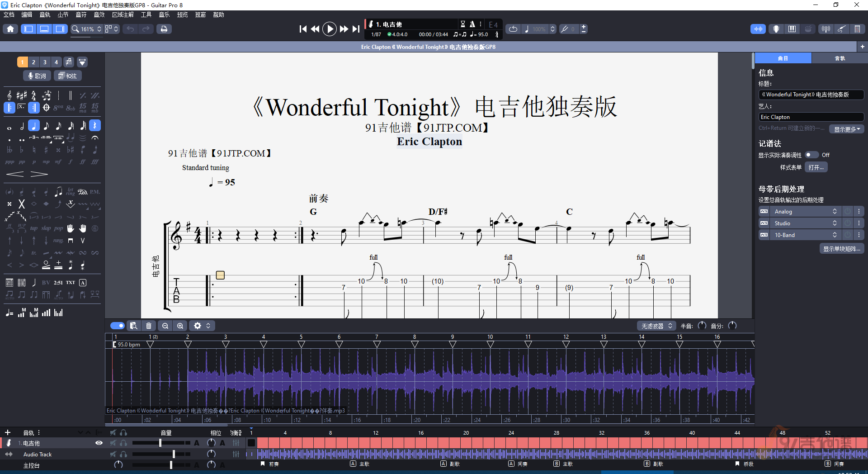Fast-forward one bar with the forward button
868x474 pixels.
[344, 29]
